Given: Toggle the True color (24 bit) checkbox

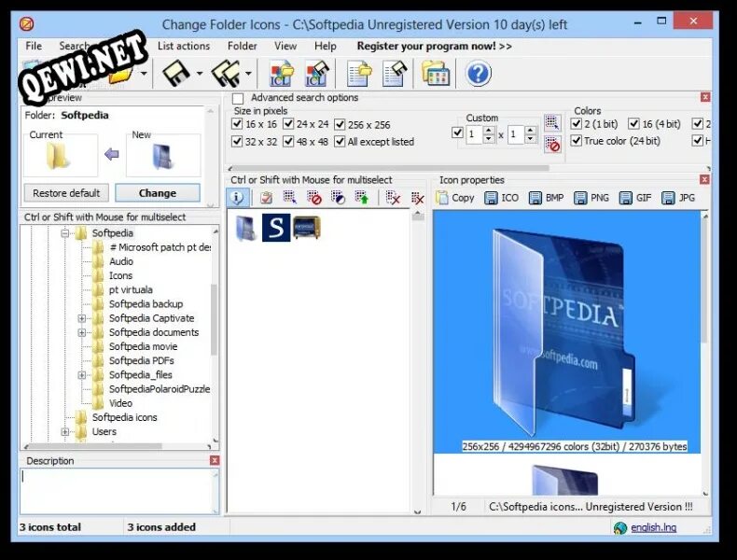Looking at the screenshot, I should (577, 141).
